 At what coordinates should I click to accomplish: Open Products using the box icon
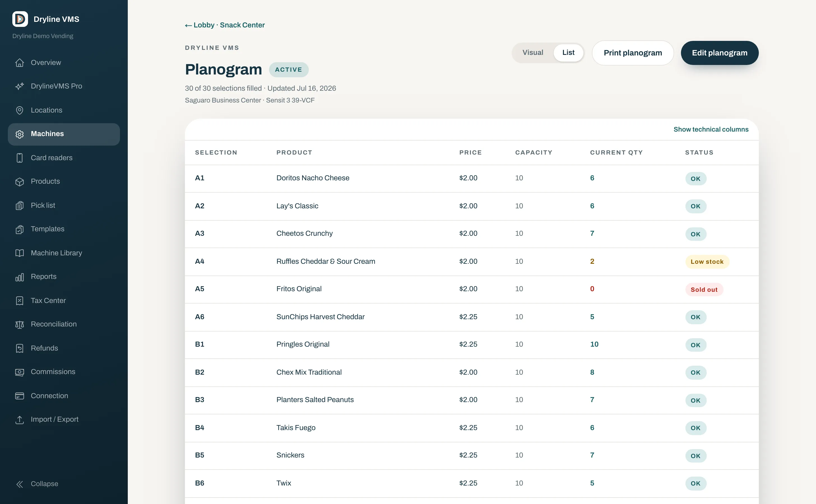20,182
